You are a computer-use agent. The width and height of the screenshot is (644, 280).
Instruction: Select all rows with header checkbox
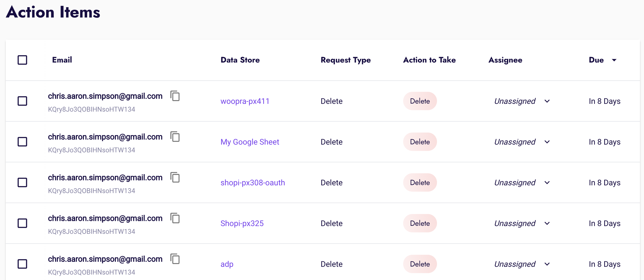[x=22, y=60]
